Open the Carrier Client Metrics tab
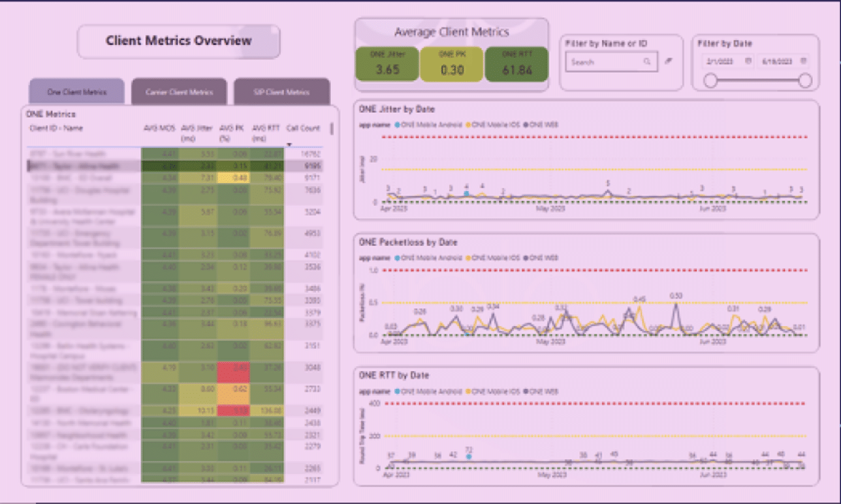Viewport: 841px width, 504px height. [179, 92]
